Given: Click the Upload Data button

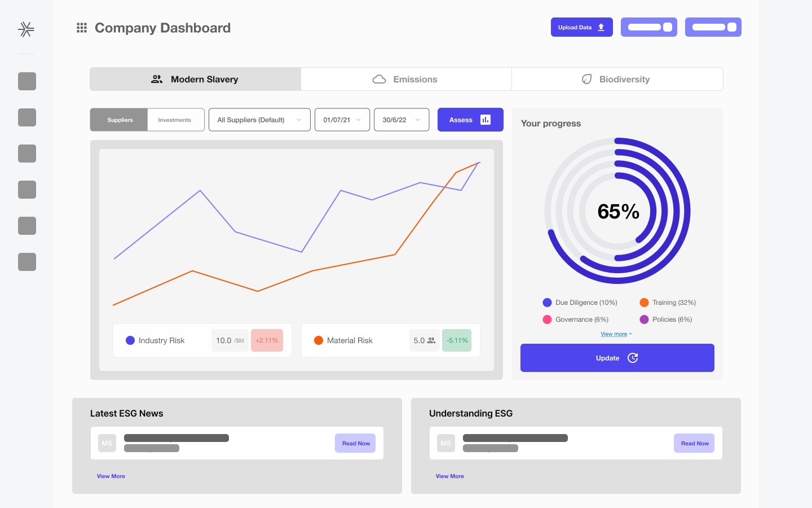Looking at the screenshot, I should 582,27.
